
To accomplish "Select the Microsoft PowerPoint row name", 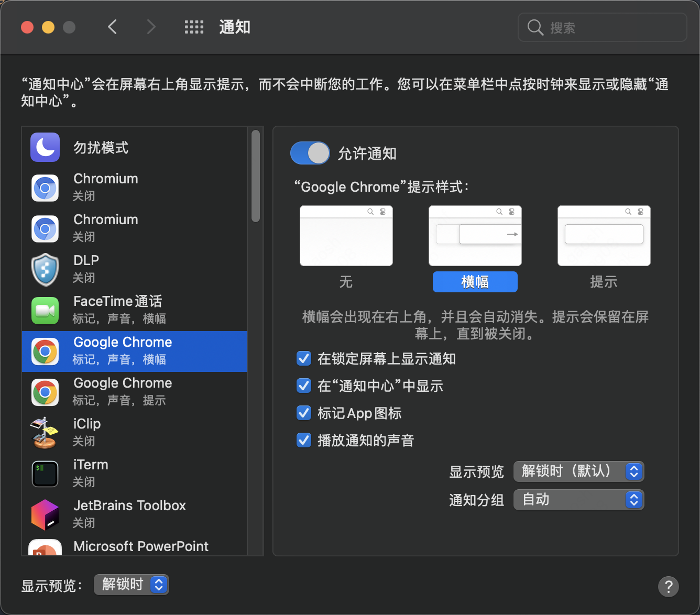I will point(141,546).
